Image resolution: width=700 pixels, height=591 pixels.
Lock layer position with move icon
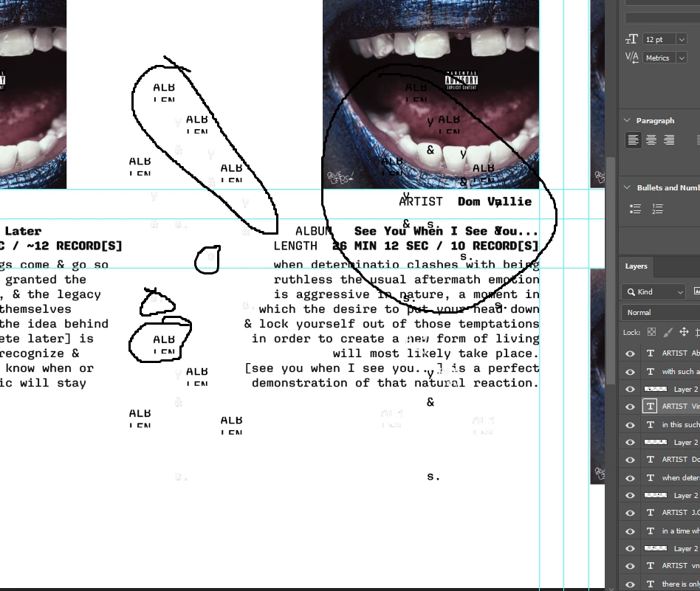[684, 332]
